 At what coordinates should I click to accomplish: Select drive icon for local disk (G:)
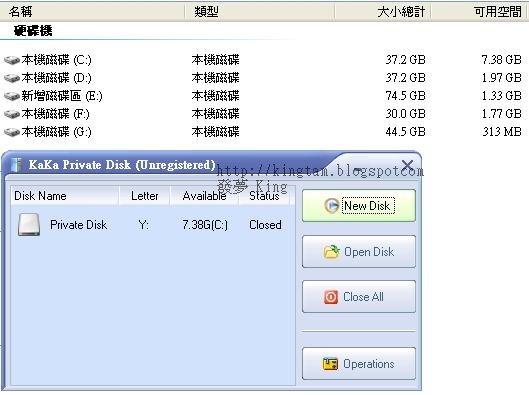click(x=12, y=132)
